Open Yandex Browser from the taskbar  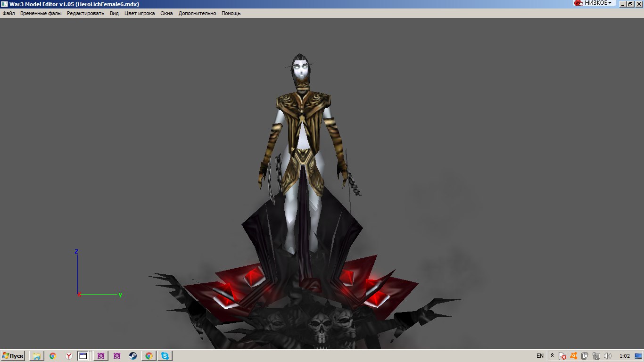pyautogui.click(x=69, y=356)
